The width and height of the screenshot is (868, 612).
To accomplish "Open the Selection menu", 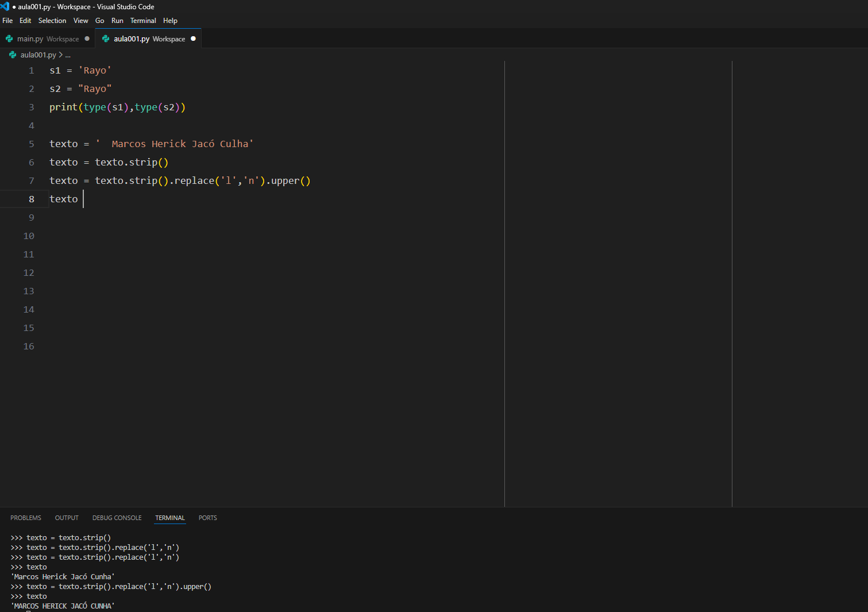I will [x=52, y=21].
